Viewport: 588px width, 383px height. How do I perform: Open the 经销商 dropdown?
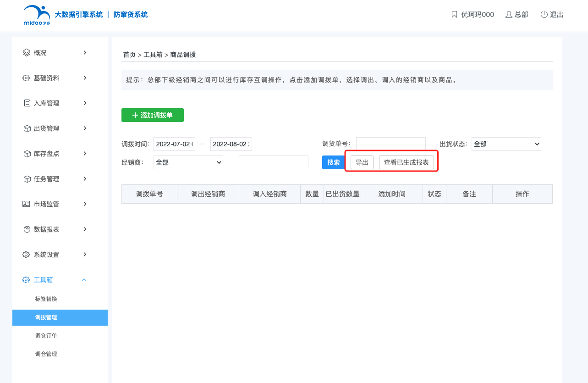pos(188,162)
